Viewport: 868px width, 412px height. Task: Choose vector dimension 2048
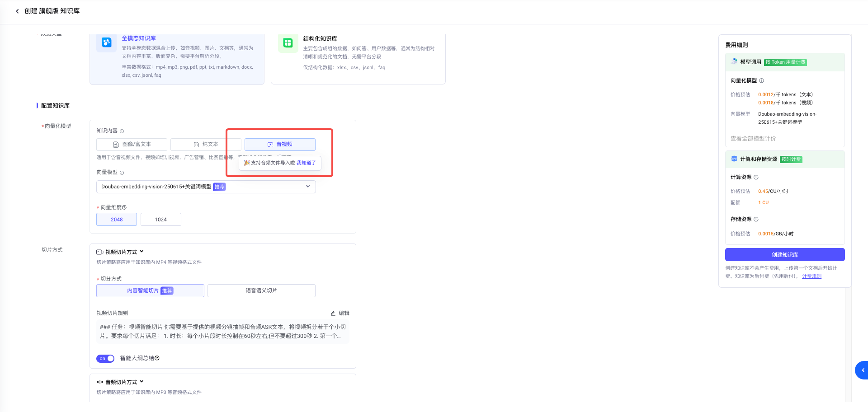click(x=117, y=220)
